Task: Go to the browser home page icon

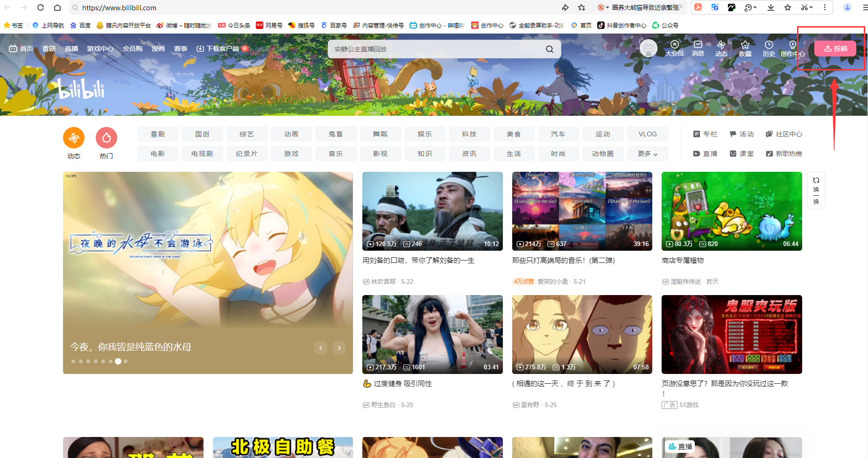Action: pos(57,7)
